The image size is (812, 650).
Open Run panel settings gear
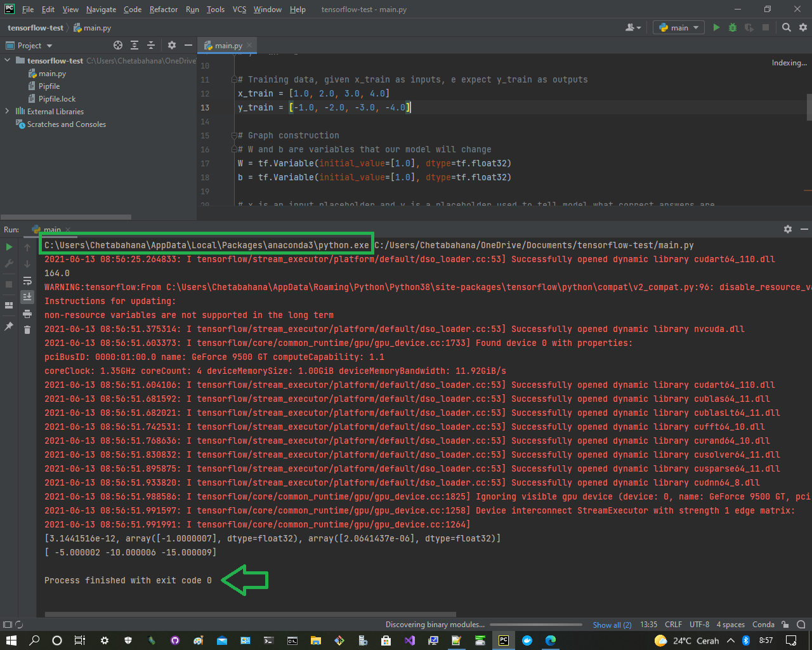tap(788, 229)
